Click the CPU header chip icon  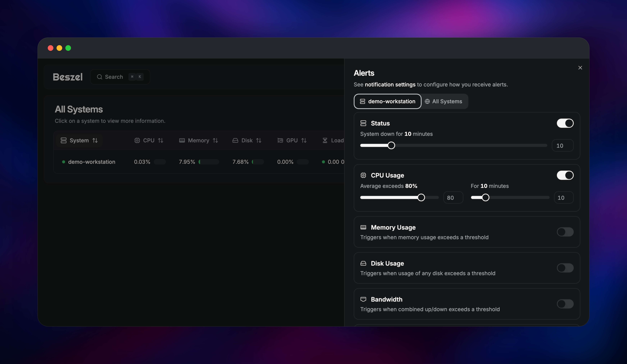(137, 141)
